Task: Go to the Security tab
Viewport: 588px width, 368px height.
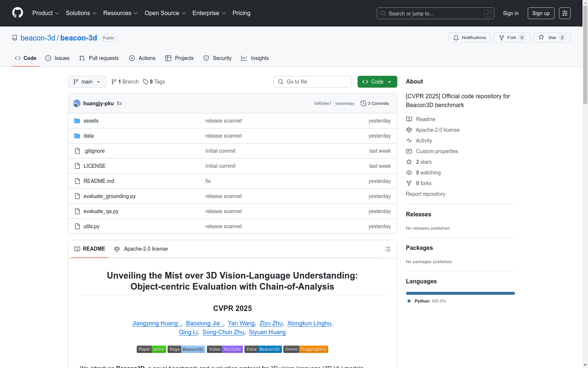Action: [x=218, y=58]
